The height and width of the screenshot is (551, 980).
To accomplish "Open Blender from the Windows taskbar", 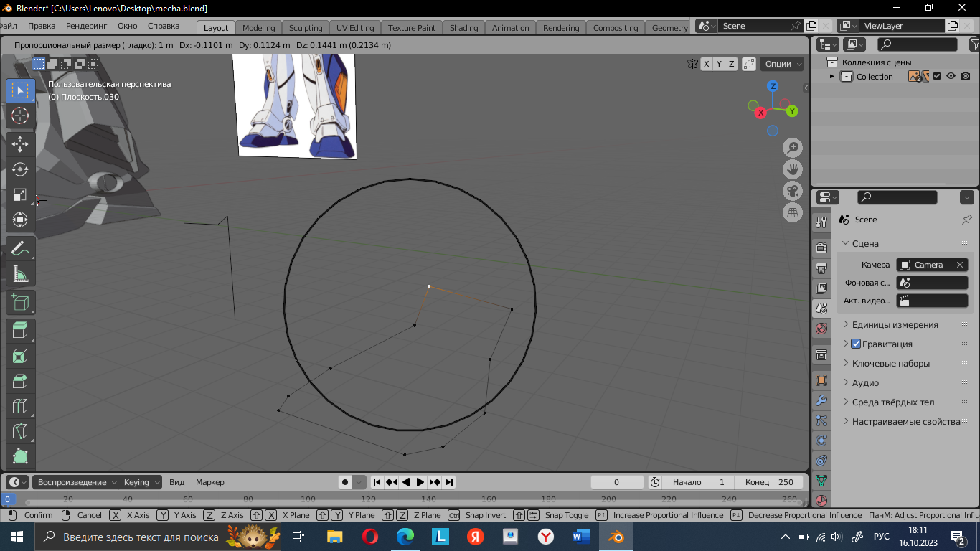I will tap(616, 536).
